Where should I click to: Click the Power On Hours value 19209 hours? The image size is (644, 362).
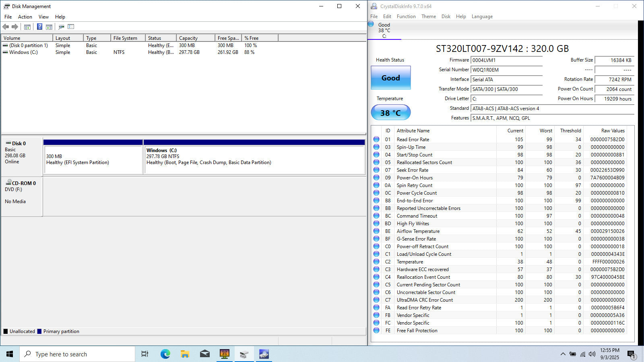[614, 99]
